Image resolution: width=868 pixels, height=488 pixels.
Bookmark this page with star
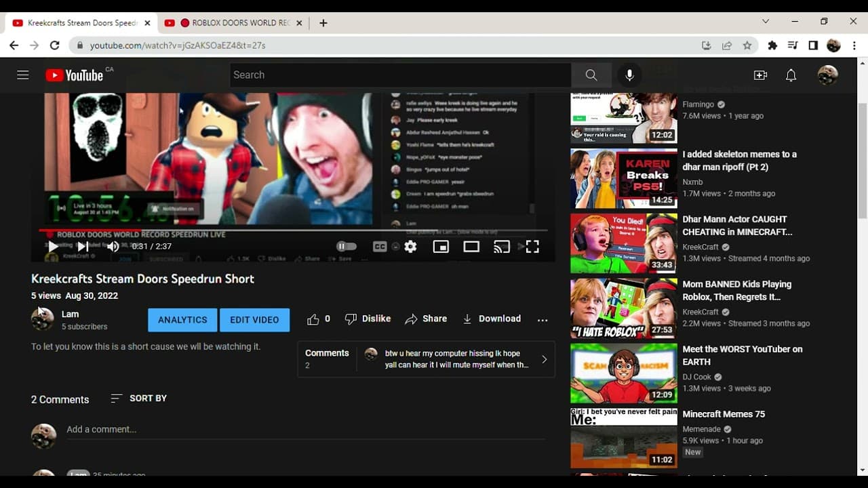[x=747, y=45]
